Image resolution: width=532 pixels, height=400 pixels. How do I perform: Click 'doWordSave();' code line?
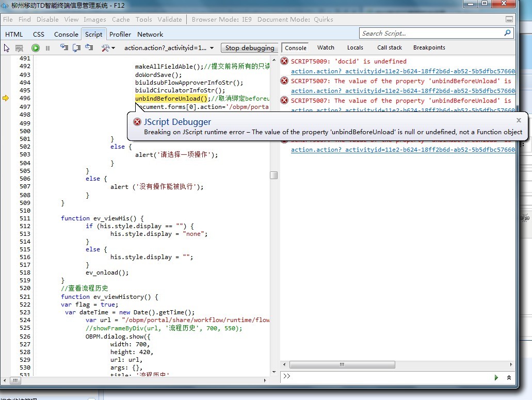158,75
